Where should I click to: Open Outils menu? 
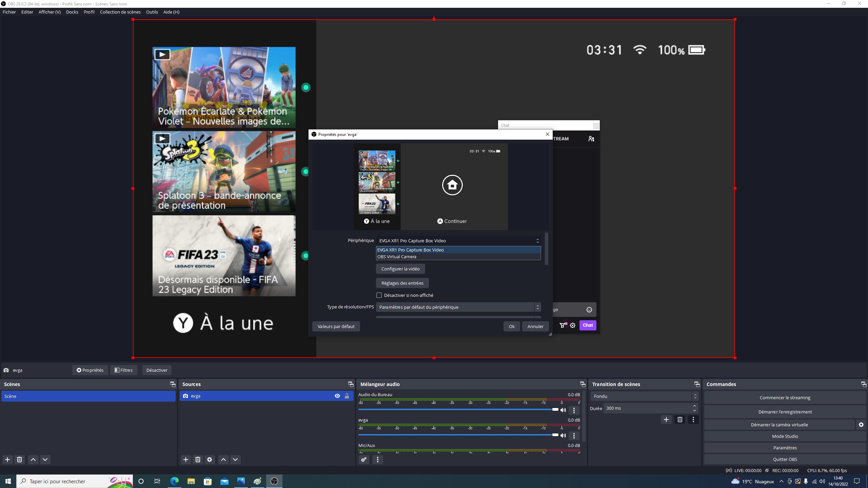[152, 12]
